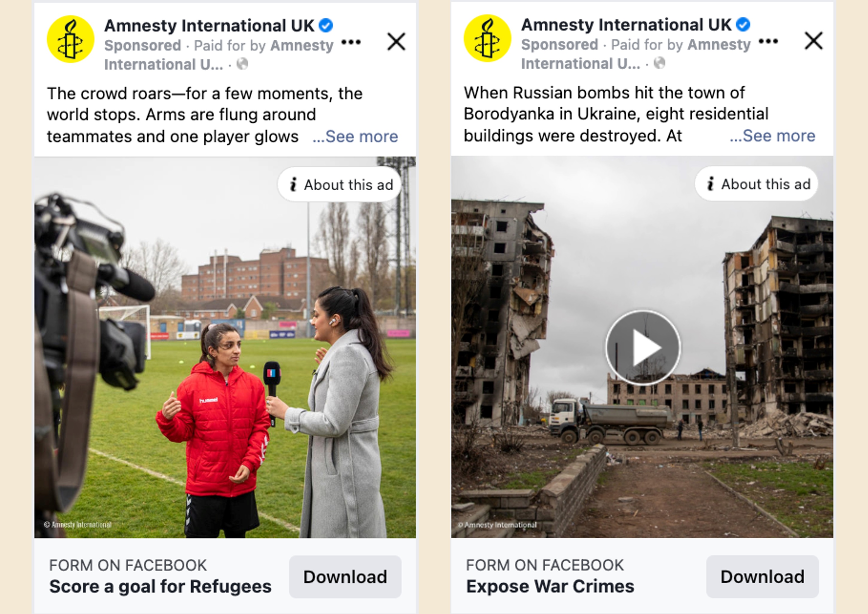Dismiss the left ad with X icon
Image resolution: width=868 pixels, height=614 pixels.
(x=396, y=41)
